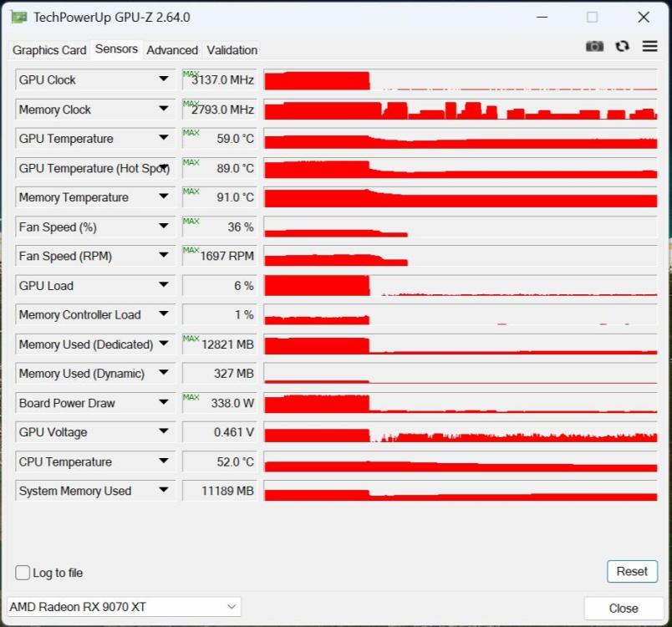This screenshot has height=627, width=672.
Task: Click the CPU Temperature history graph
Action: tap(461, 461)
